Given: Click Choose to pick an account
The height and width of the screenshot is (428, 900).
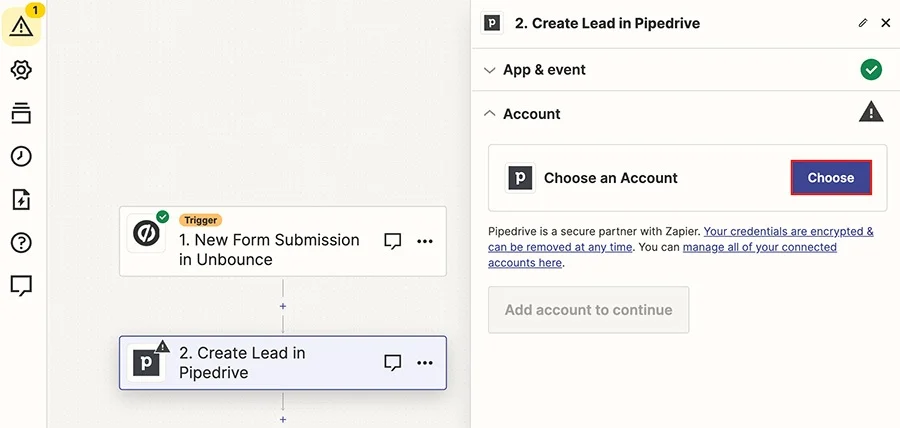Looking at the screenshot, I should (831, 178).
